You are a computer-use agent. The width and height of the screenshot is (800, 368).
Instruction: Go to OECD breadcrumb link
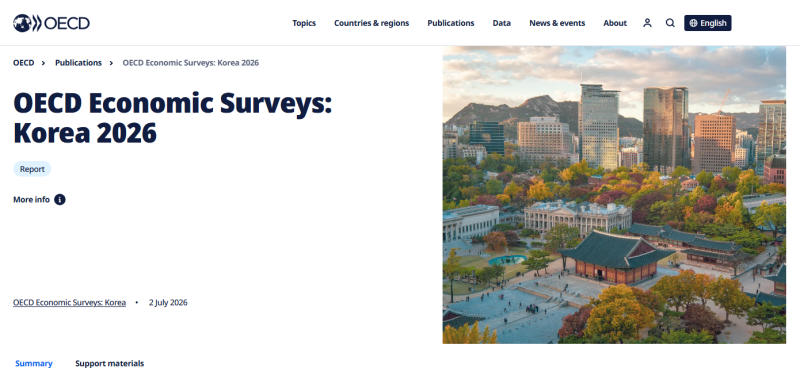23,63
